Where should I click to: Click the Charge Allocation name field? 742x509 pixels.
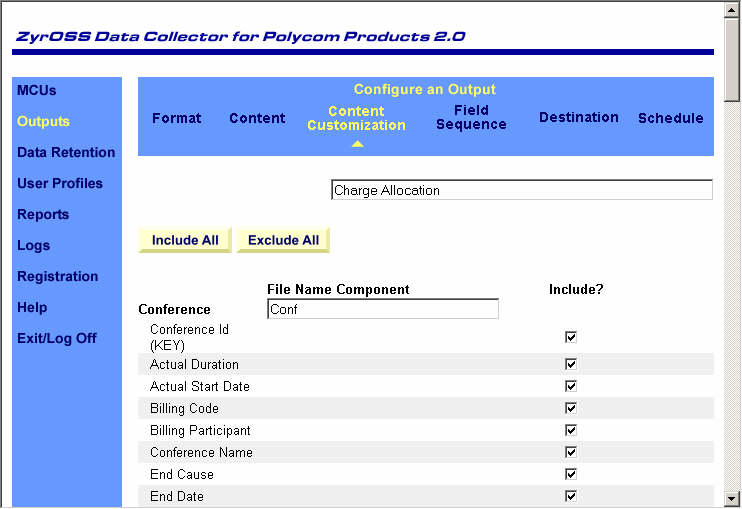coord(522,190)
